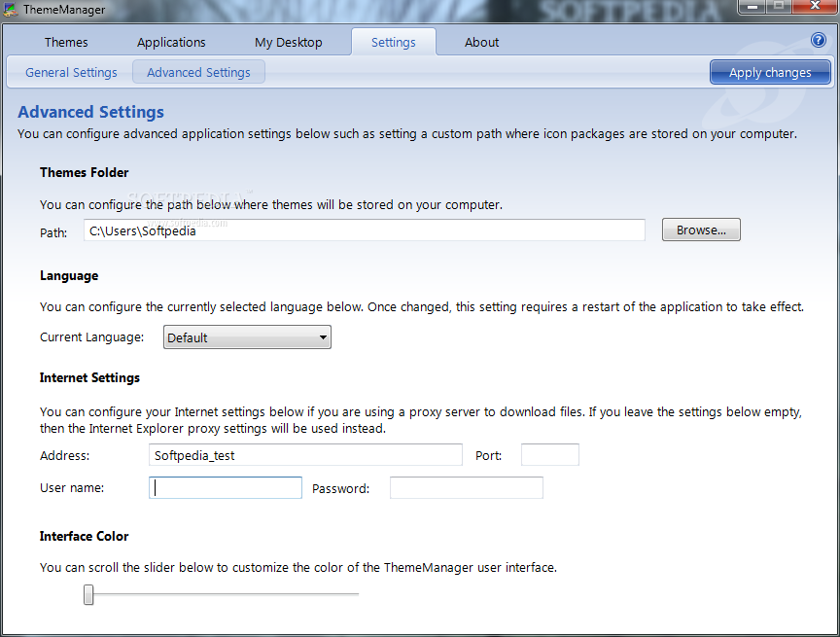Expand the Current Language dropdown
This screenshot has height=637, width=840.
[247, 337]
